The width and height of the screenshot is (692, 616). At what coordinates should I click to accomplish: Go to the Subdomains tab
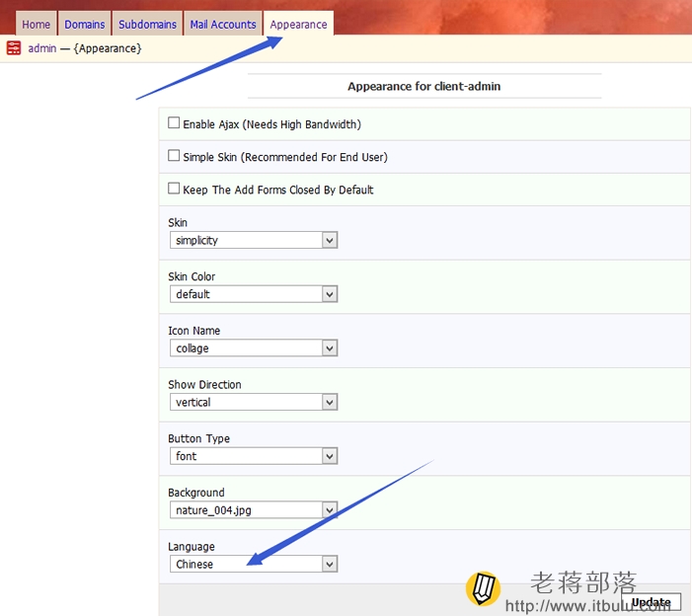pos(147,24)
